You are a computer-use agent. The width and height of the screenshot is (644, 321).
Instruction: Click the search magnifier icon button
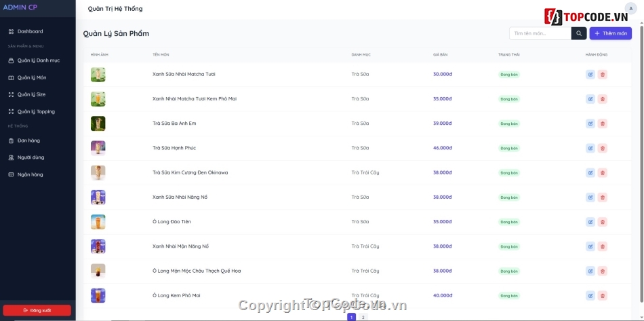tap(579, 33)
